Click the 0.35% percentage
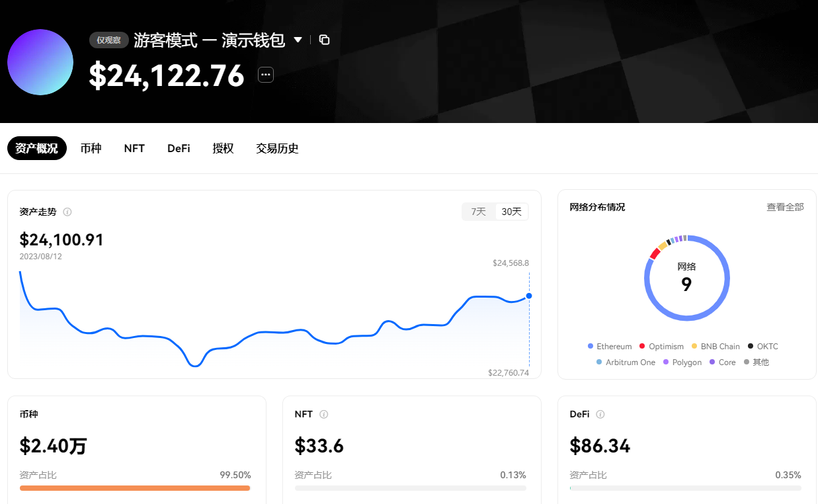Image resolution: width=818 pixels, height=504 pixels. coord(788,475)
